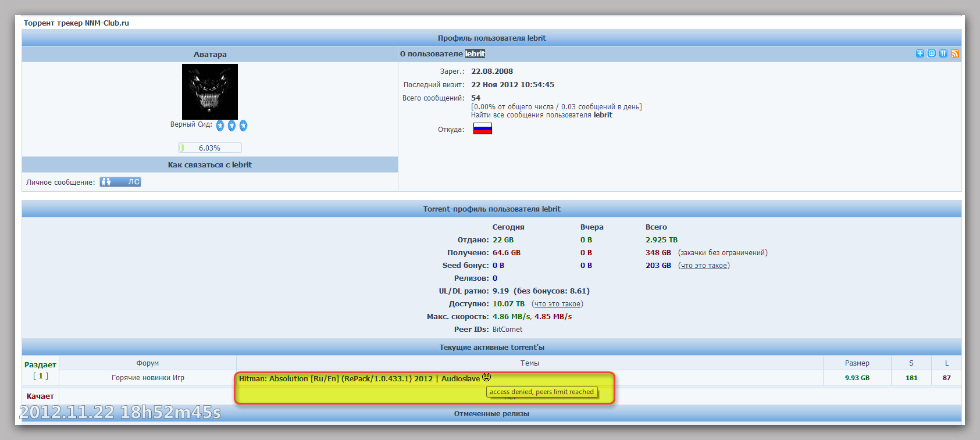Click the blue pause-style icon in header
Viewport: 980px width, 440px height.
[943, 53]
